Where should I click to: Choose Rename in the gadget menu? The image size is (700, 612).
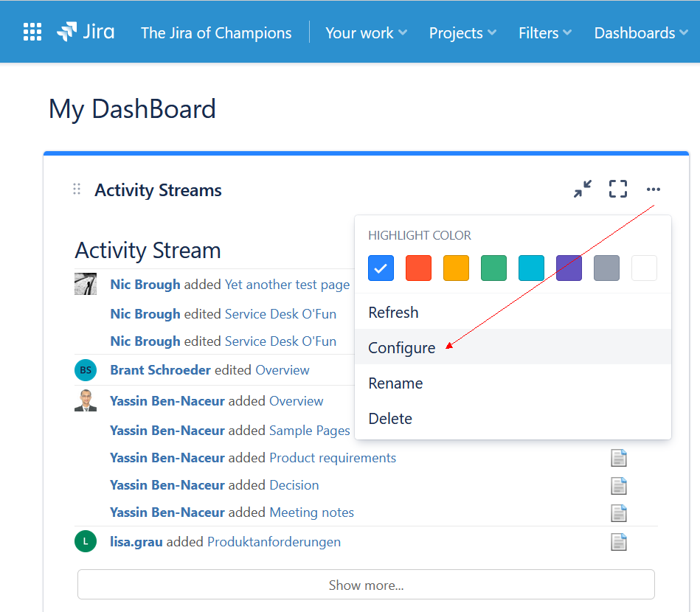point(513,383)
